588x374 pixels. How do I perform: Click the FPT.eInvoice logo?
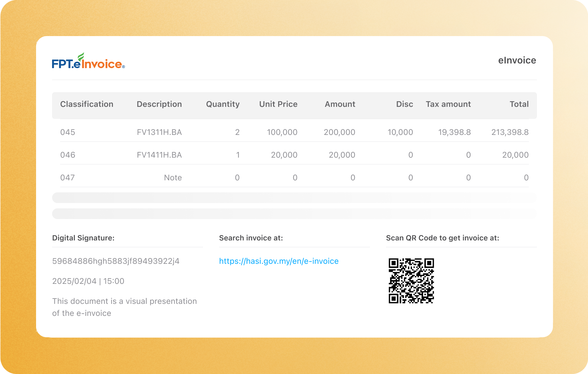88,61
